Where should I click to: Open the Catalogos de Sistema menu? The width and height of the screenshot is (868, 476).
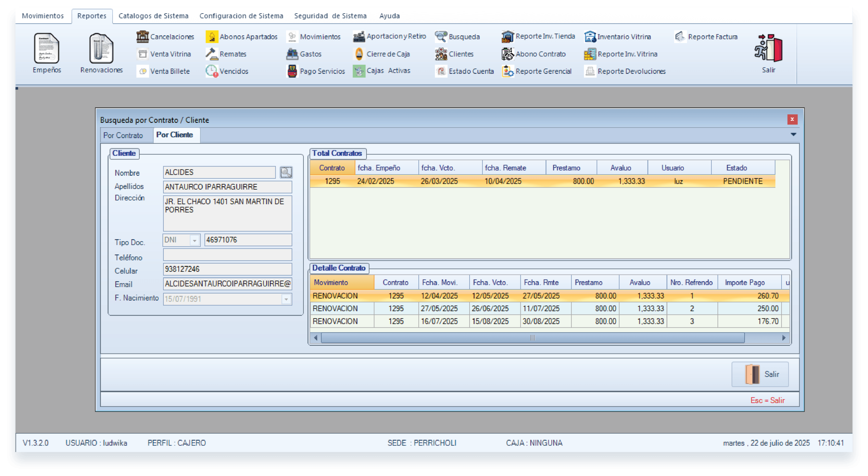(x=153, y=16)
